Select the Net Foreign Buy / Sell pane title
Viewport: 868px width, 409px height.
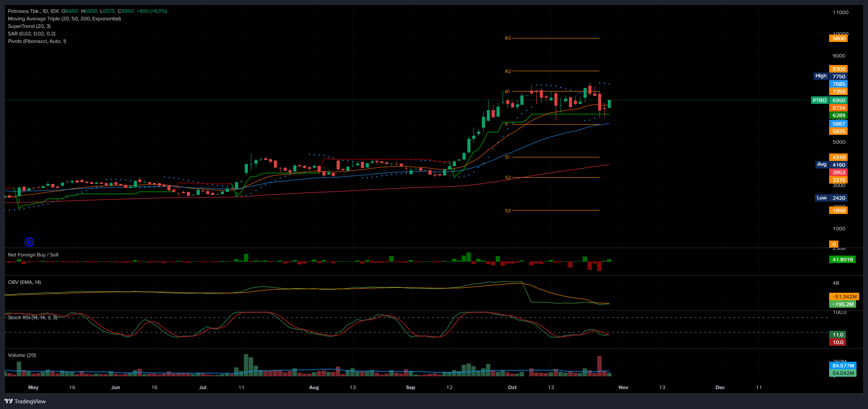click(x=33, y=255)
